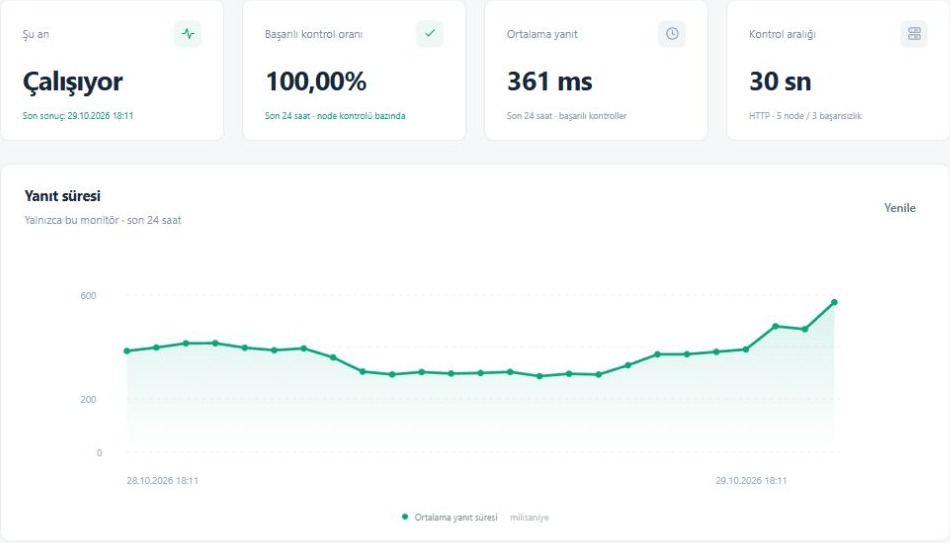
Task: Select the first data point on the chart line
Action: tap(127, 351)
